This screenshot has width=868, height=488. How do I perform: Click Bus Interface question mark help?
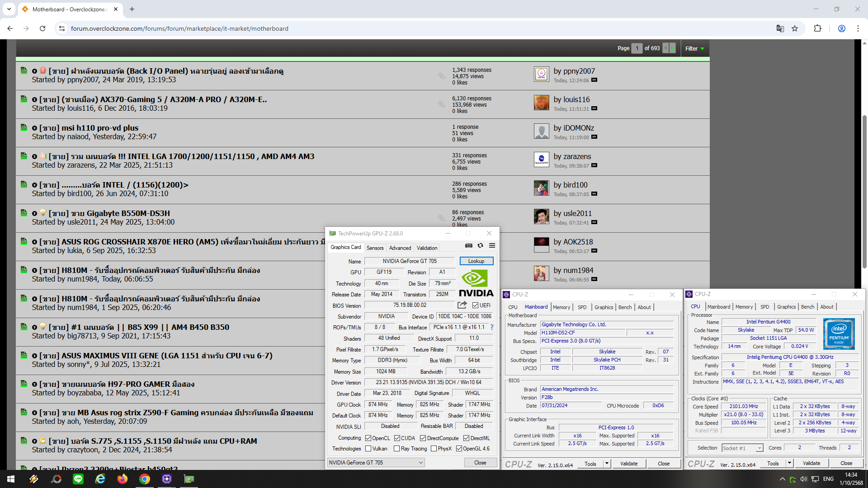[x=492, y=327]
